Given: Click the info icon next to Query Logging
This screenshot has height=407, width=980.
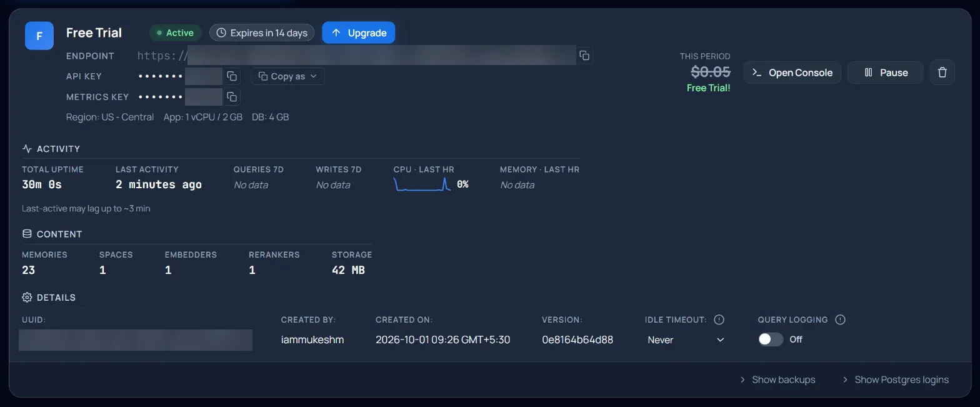Looking at the screenshot, I should click(840, 319).
